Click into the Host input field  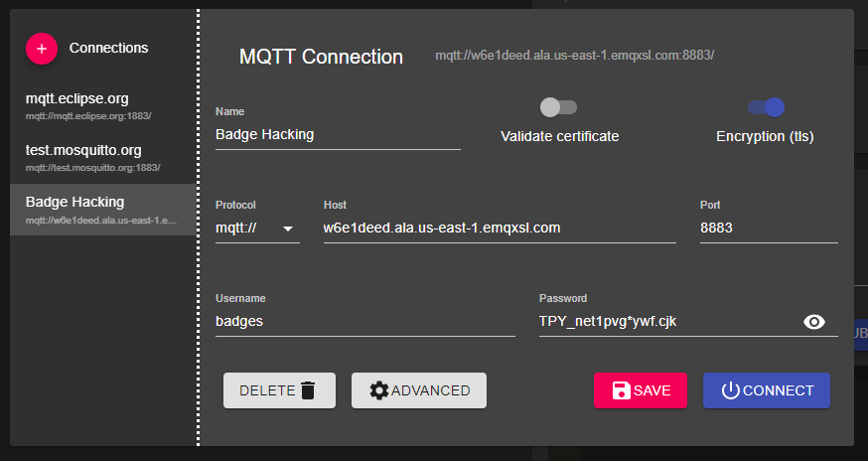point(500,229)
